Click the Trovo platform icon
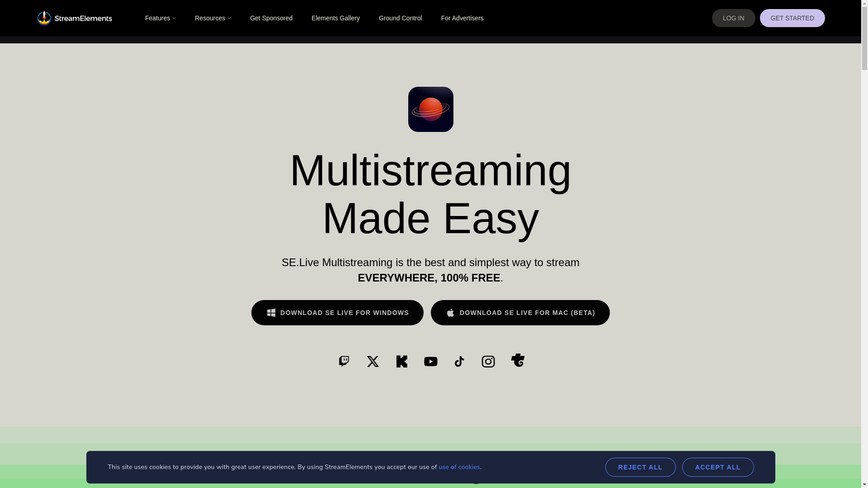 pyautogui.click(x=518, y=360)
